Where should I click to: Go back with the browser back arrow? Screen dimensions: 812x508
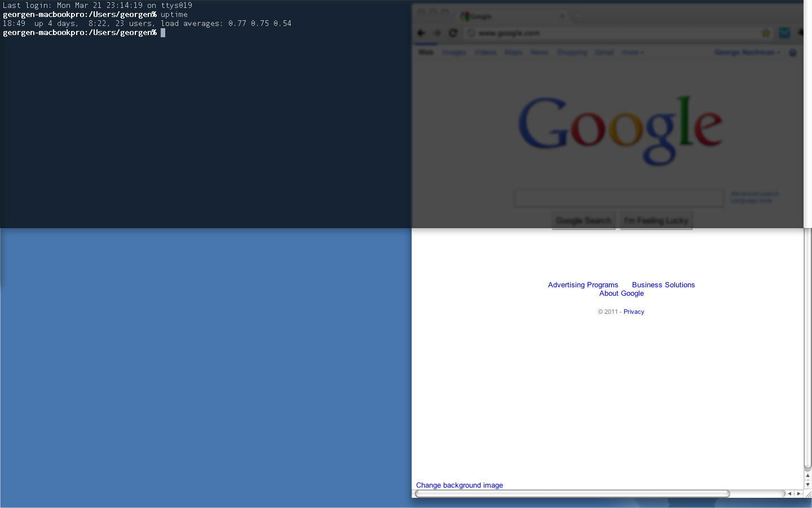[x=421, y=33]
